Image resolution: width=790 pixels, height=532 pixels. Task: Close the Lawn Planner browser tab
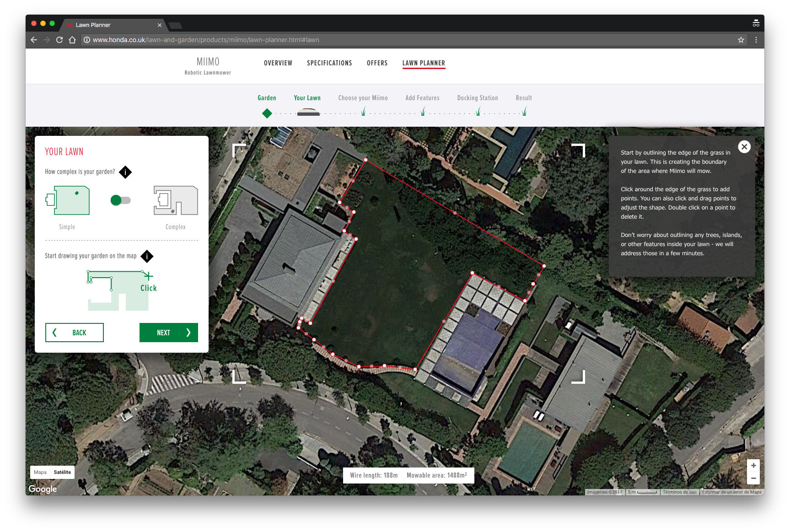pyautogui.click(x=159, y=25)
